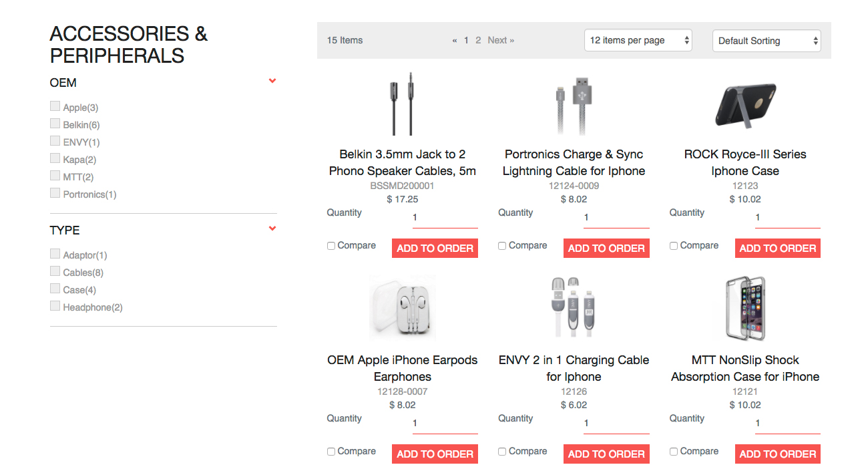Go to page 2 of results
Screen dimensions: 868x475
point(478,40)
